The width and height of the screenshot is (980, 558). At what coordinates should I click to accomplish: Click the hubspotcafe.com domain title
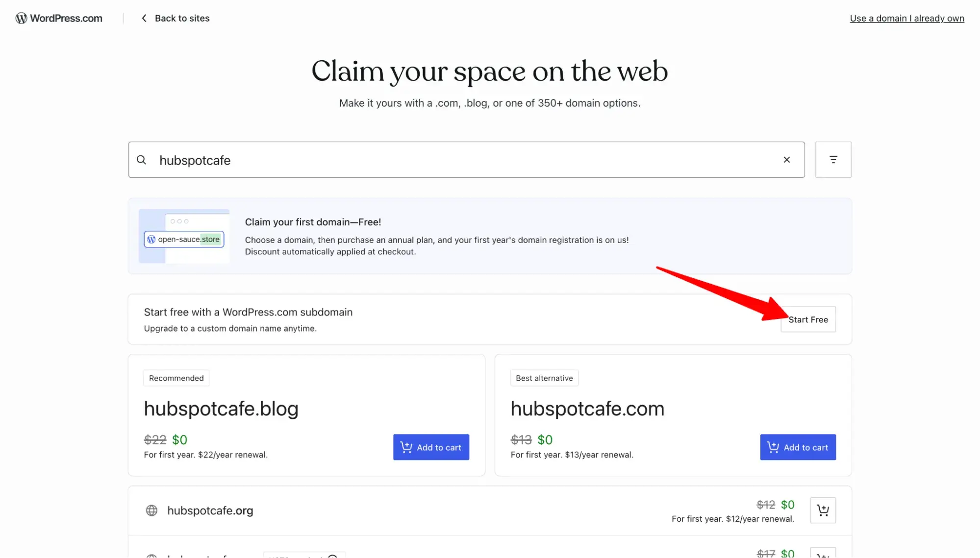[x=587, y=408]
